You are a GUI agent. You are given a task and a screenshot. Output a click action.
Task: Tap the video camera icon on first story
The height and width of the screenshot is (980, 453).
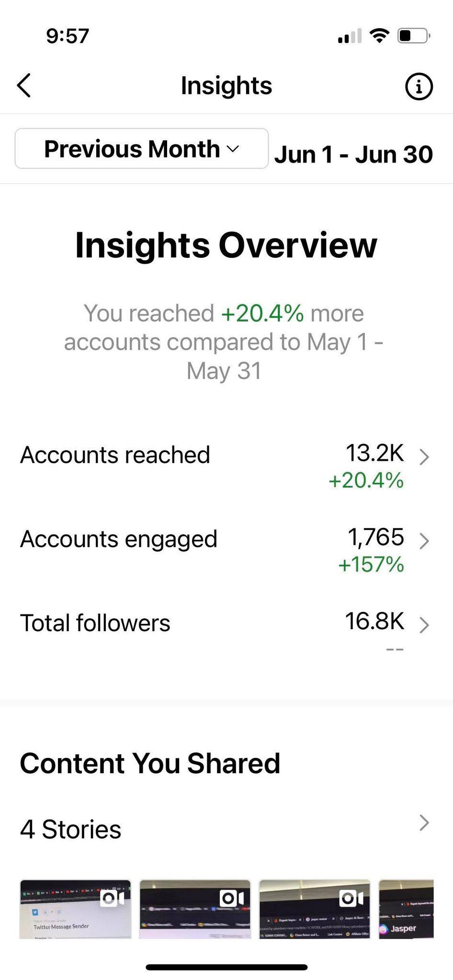(x=113, y=898)
